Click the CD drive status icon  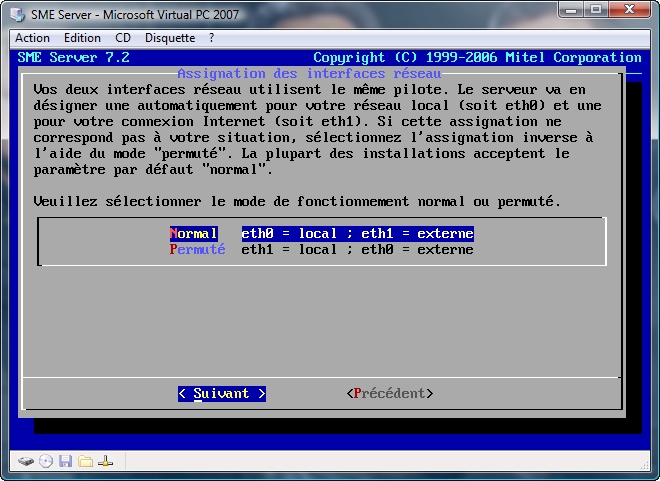(x=46, y=461)
